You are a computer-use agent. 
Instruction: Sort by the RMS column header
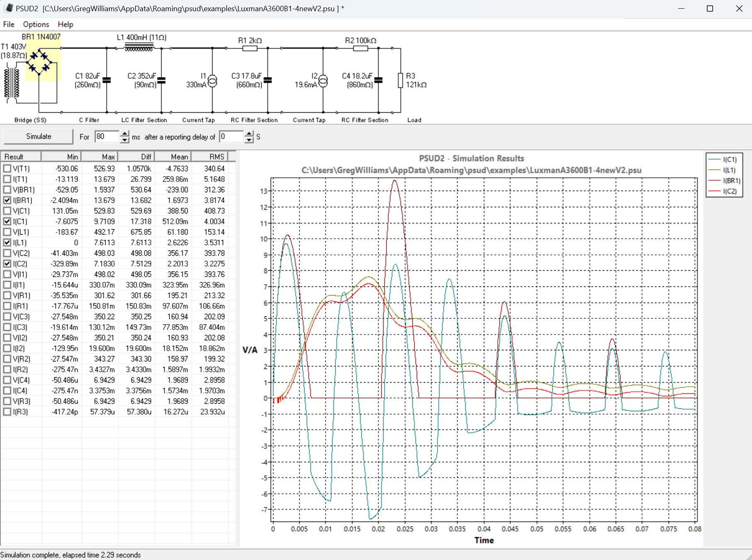tap(209, 157)
